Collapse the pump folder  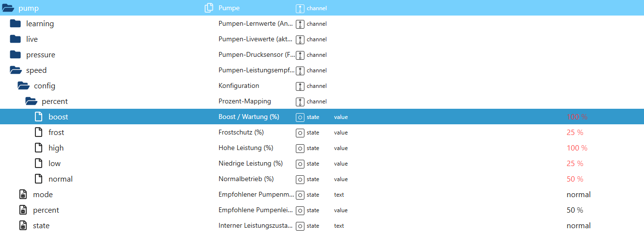click(x=8, y=8)
